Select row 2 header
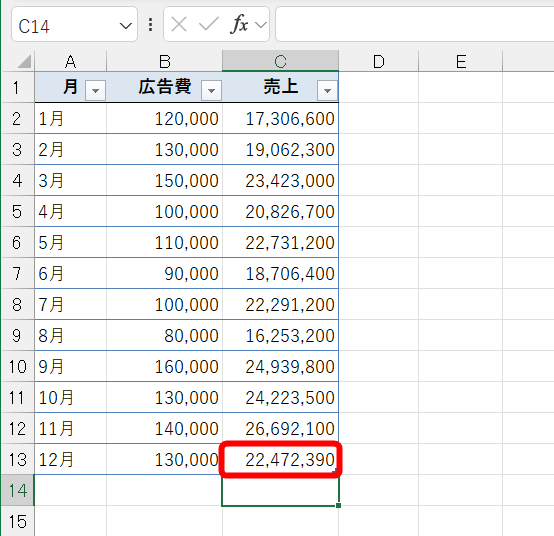The width and height of the screenshot is (554, 536). point(18,118)
